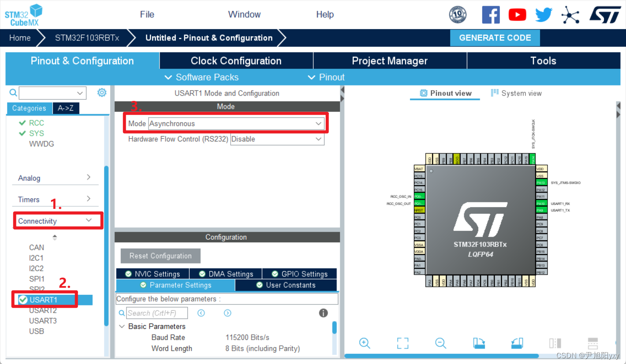Image resolution: width=626 pixels, height=364 pixels.
Task: Open the Hardware Flow Control dropdown
Action: coord(277,139)
